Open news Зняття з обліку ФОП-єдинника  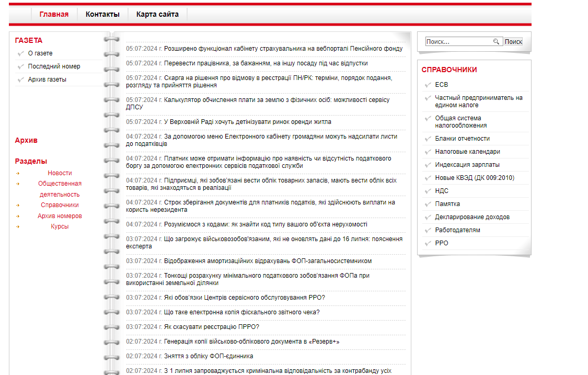[x=209, y=356]
